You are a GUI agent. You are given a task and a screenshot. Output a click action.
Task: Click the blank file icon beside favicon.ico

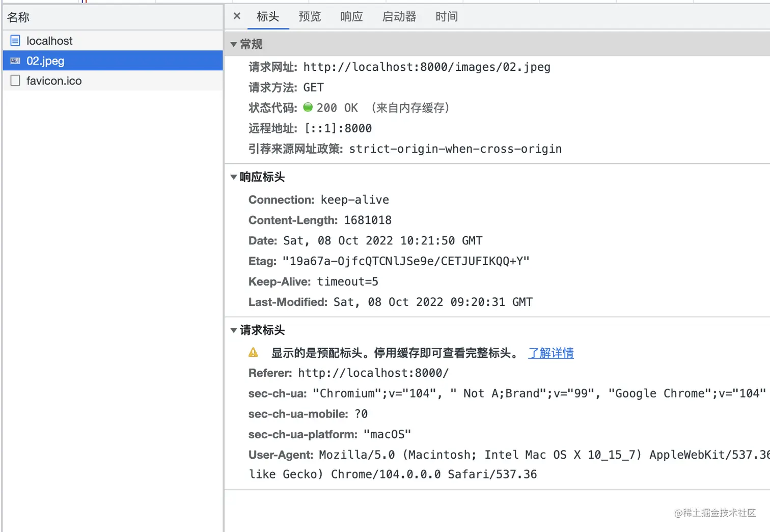tap(15, 80)
